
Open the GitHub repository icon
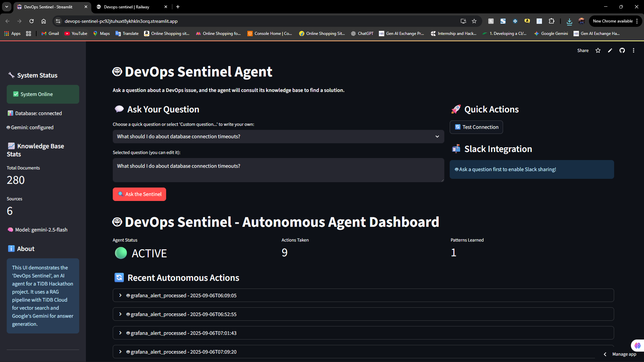coord(622,50)
